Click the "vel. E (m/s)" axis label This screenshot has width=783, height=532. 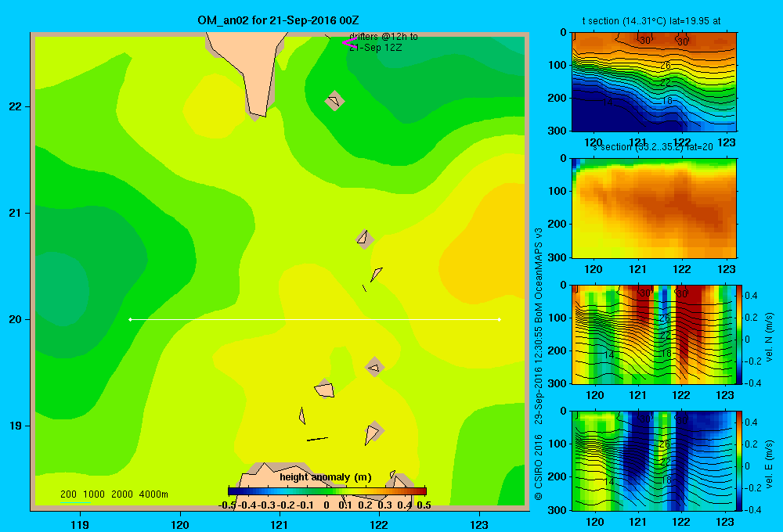(769, 464)
